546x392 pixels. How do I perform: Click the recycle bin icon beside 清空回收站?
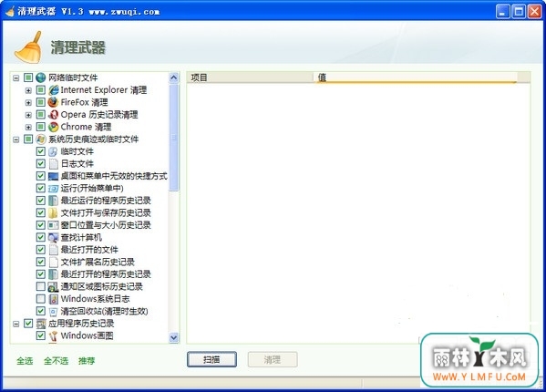[53, 311]
